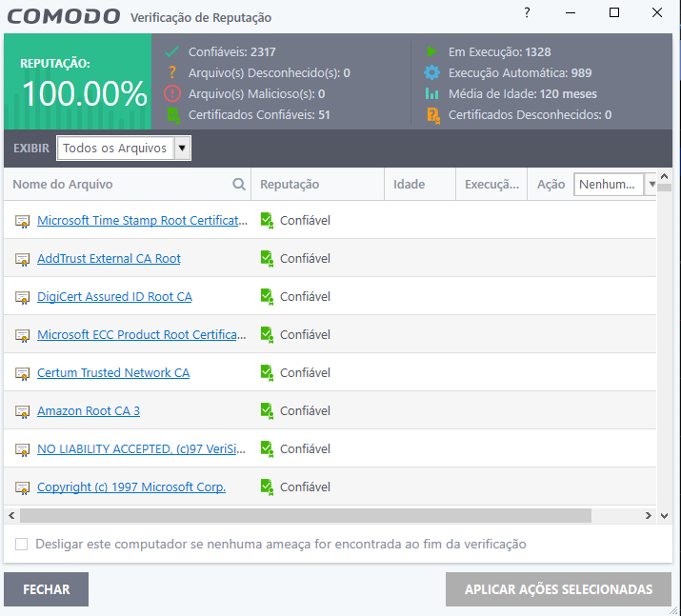This screenshot has width=681, height=616.
Task: Click Execução Automática: 989 statistic
Action: tap(520, 73)
